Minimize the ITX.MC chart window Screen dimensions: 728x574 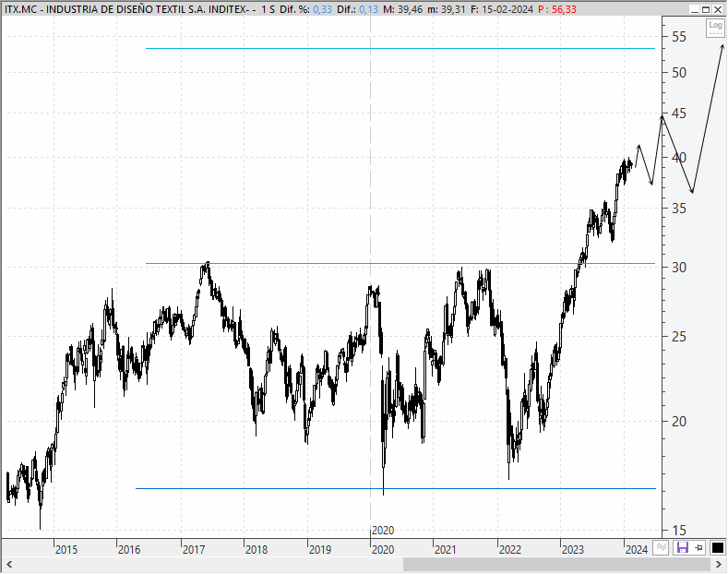pyautogui.click(x=695, y=9)
